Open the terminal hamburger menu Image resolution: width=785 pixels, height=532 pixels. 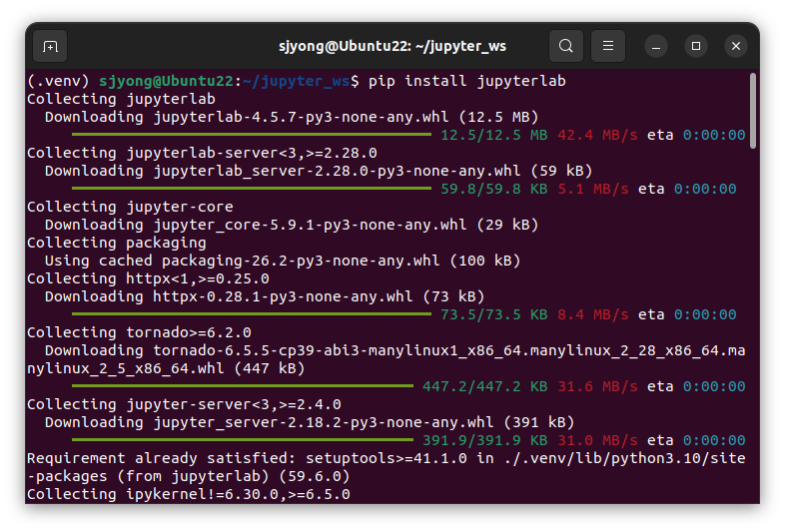tap(608, 46)
